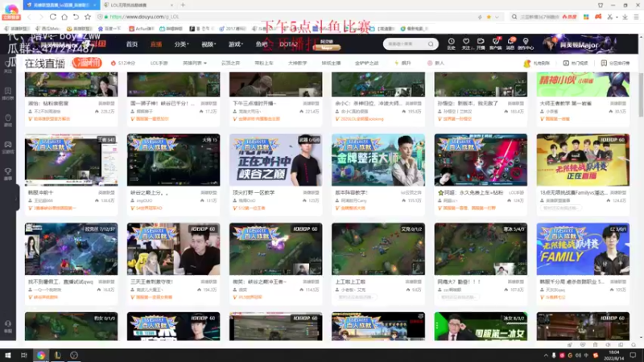Open Douyu client download icon

click(x=495, y=43)
